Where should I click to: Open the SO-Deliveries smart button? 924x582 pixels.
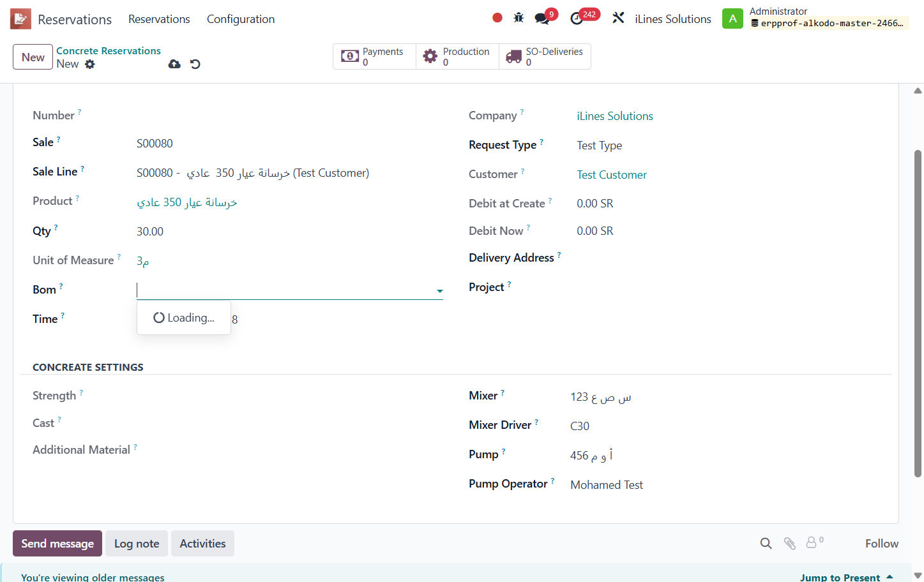click(545, 56)
